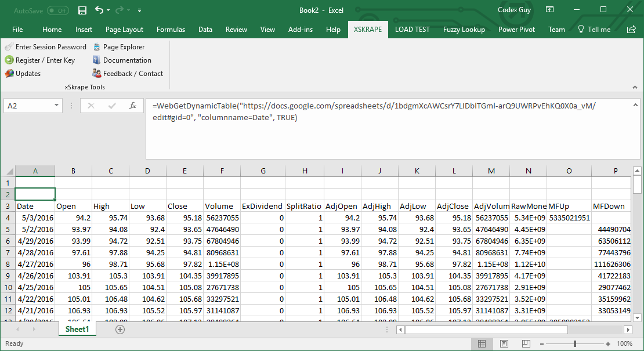Click the Share icon in the ribbon

click(x=631, y=29)
